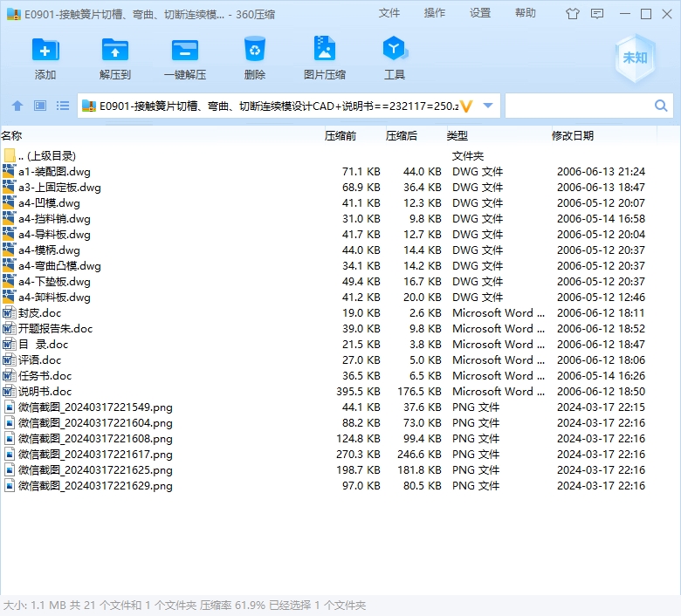Screen dimensions: 681x616
Task: Click the 添加 (Add) toolbar icon
Action: 45,50
